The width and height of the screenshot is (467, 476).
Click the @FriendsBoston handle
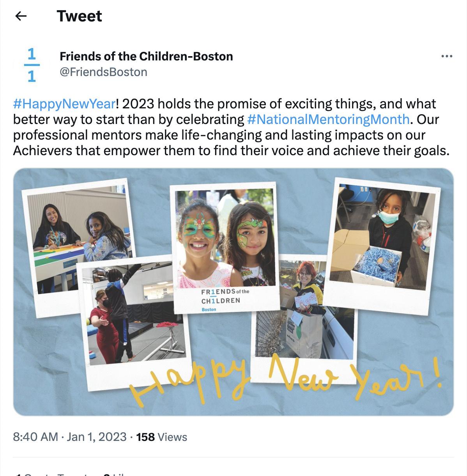tap(103, 72)
